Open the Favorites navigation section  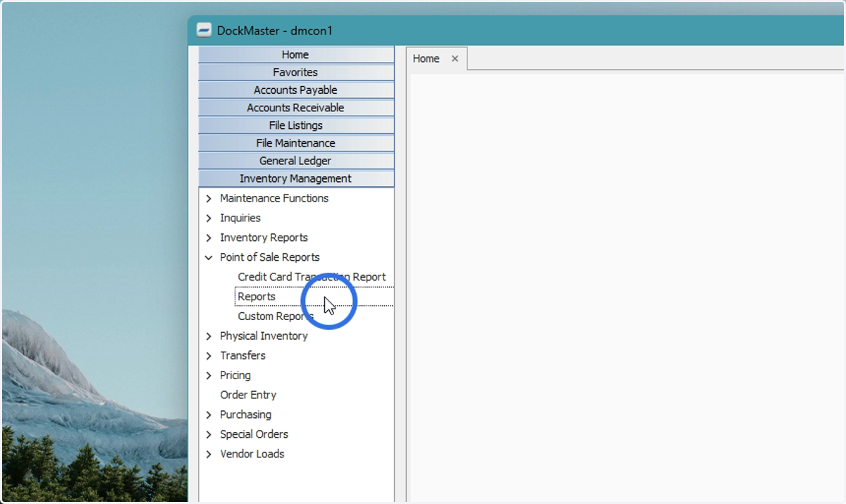tap(296, 72)
